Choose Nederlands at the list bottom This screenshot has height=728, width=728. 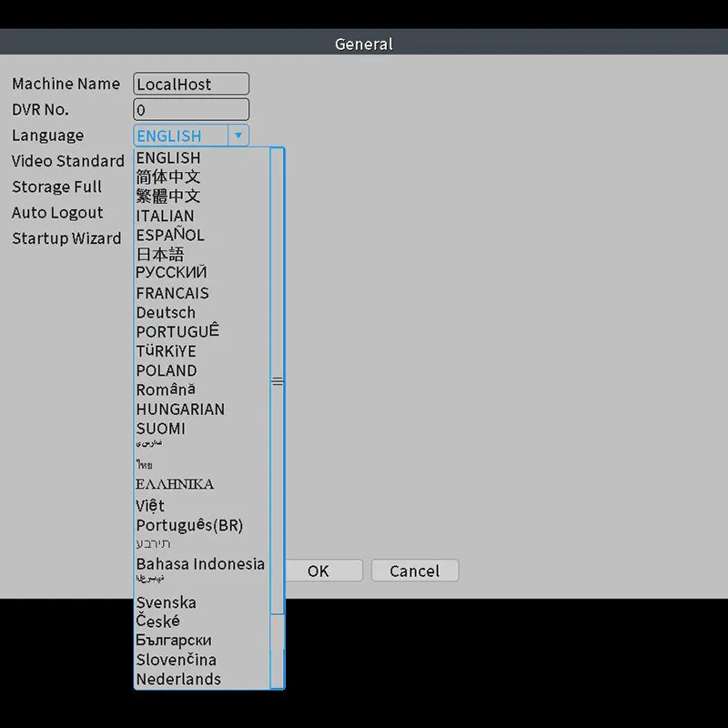[178, 679]
